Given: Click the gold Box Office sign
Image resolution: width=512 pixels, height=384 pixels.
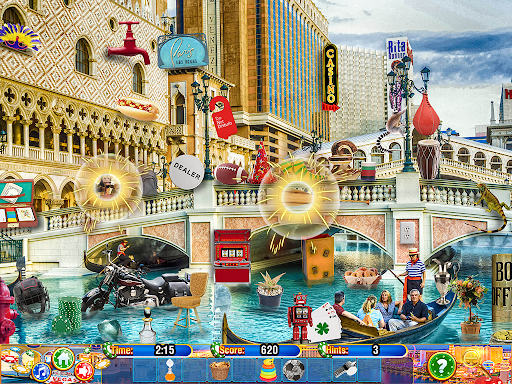Looking at the screenshot, I should click(x=502, y=287).
